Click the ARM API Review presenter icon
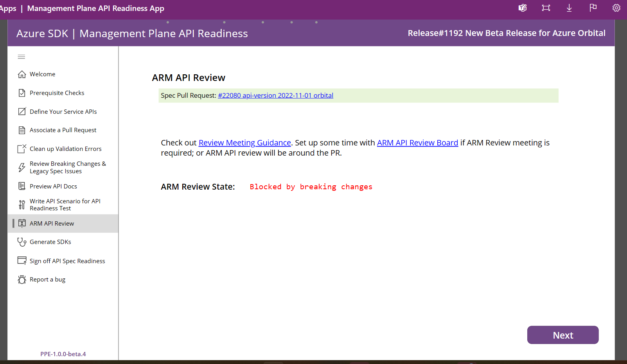Screen dimensions: 627x364 22,223
